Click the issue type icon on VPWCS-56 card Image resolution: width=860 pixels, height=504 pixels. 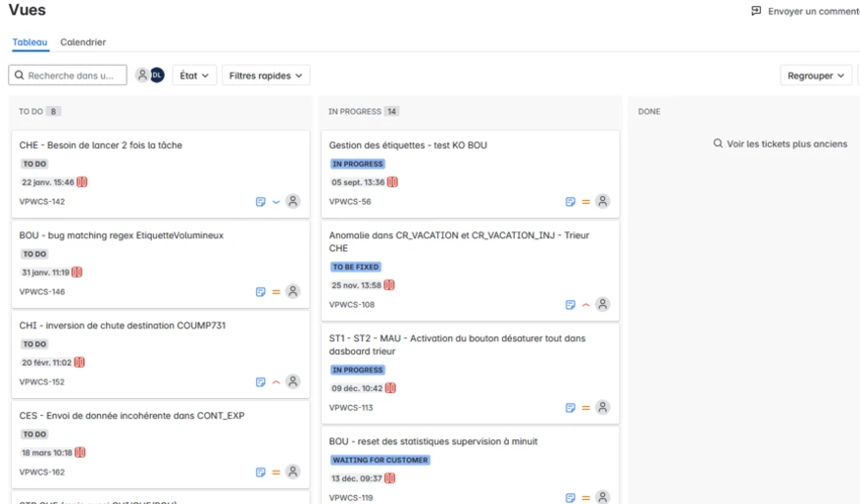571,202
